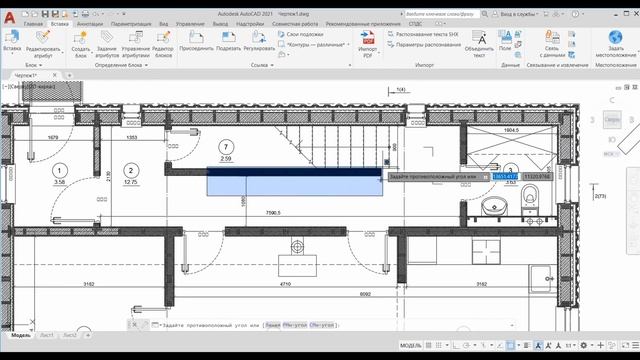Screen dimensions: 640x360
Task: Click the plus annotation monitor icon
Action: coord(600,345)
